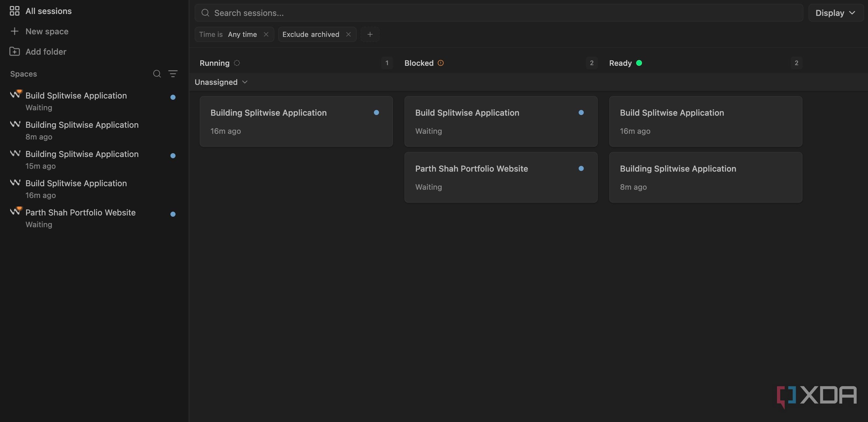Click the blue dot on Running card

click(376, 112)
